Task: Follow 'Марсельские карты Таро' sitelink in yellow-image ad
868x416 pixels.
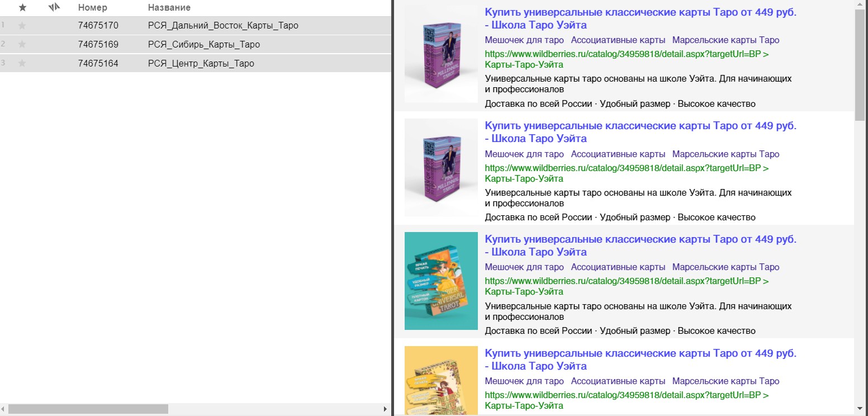Action: (x=725, y=381)
